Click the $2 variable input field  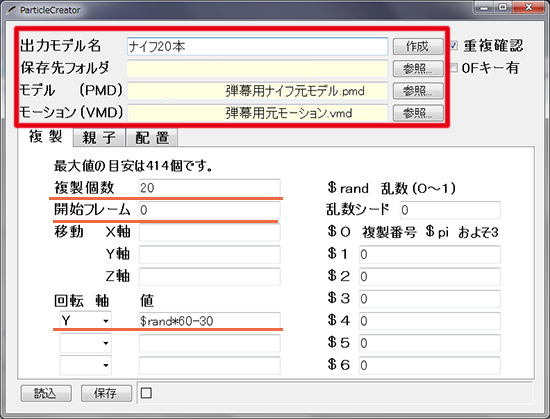(430, 277)
